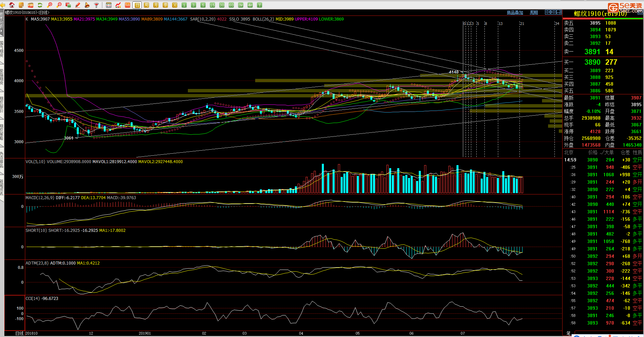This screenshot has height=337, width=644.
Task: Open the alert bell icon
Action: coord(87,5)
